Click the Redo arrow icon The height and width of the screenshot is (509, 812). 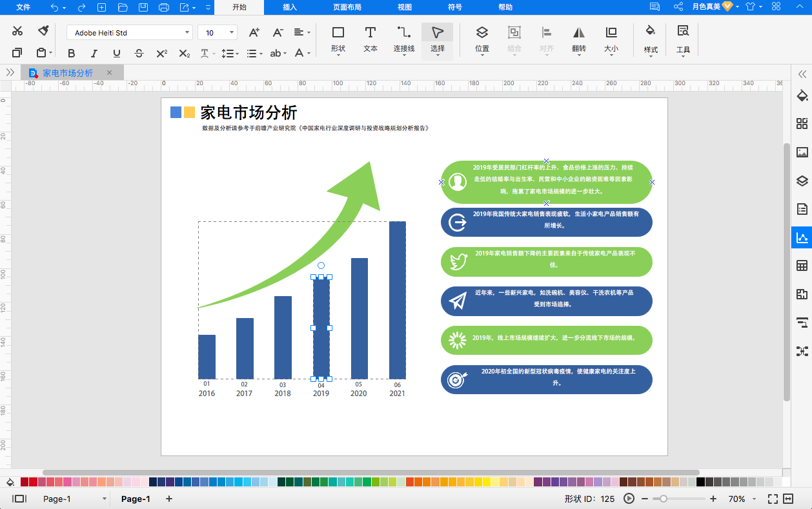[81, 7]
